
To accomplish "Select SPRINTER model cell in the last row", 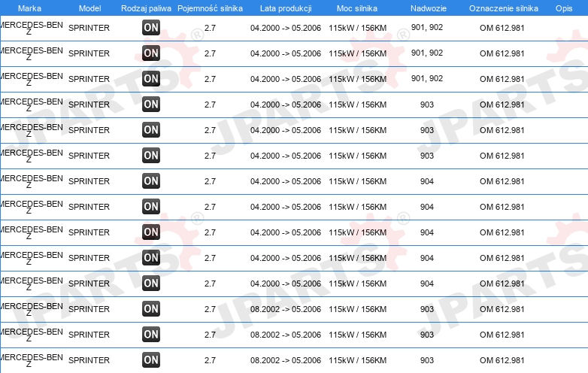I will (x=89, y=360).
